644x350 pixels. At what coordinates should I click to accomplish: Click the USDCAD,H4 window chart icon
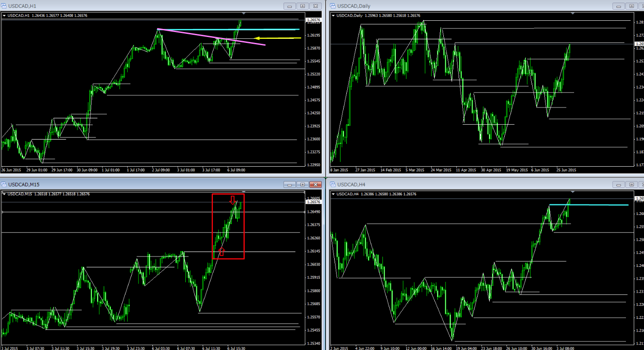coord(333,184)
